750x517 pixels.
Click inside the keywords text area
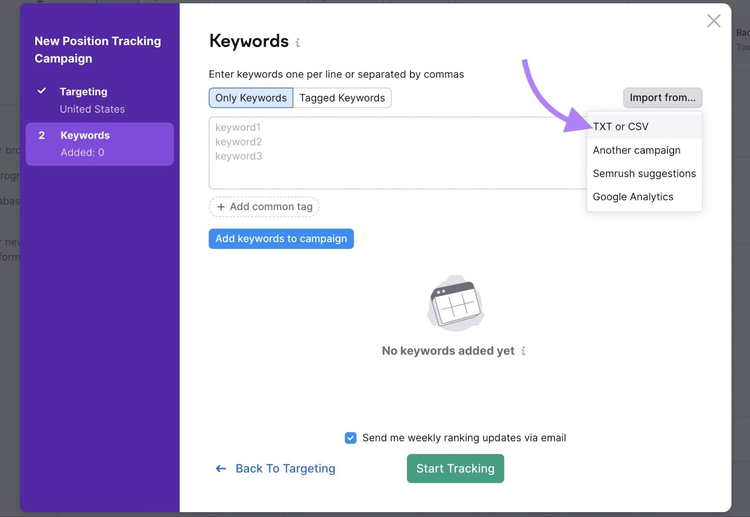point(398,153)
